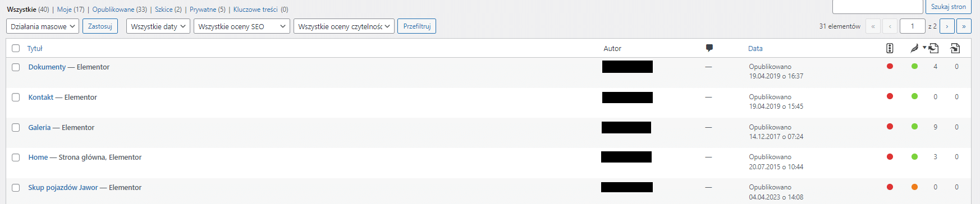This screenshot has width=980, height=204.
Task: Click orange readability dot for Skup pojazdów Jawor
Action: 914,187
